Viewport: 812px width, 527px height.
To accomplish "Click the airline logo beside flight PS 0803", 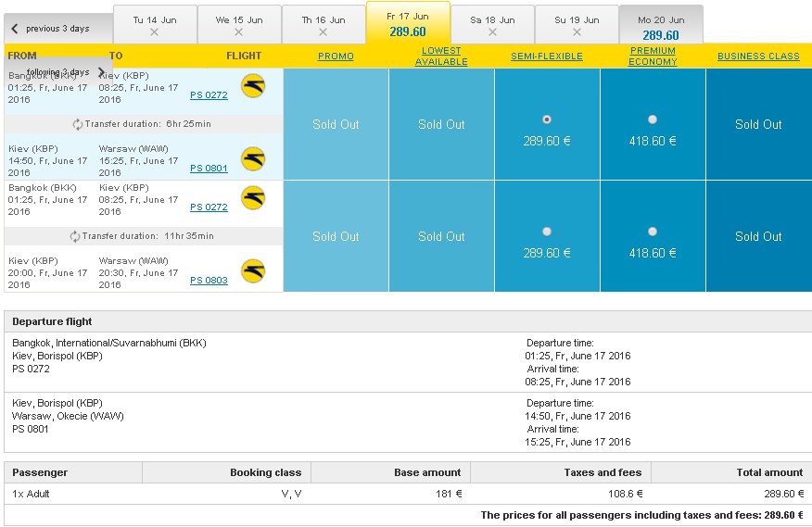I will pos(253,270).
